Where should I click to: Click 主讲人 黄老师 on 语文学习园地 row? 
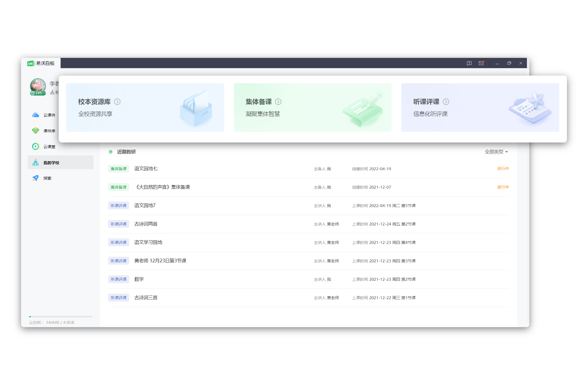click(x=326, y=243)
